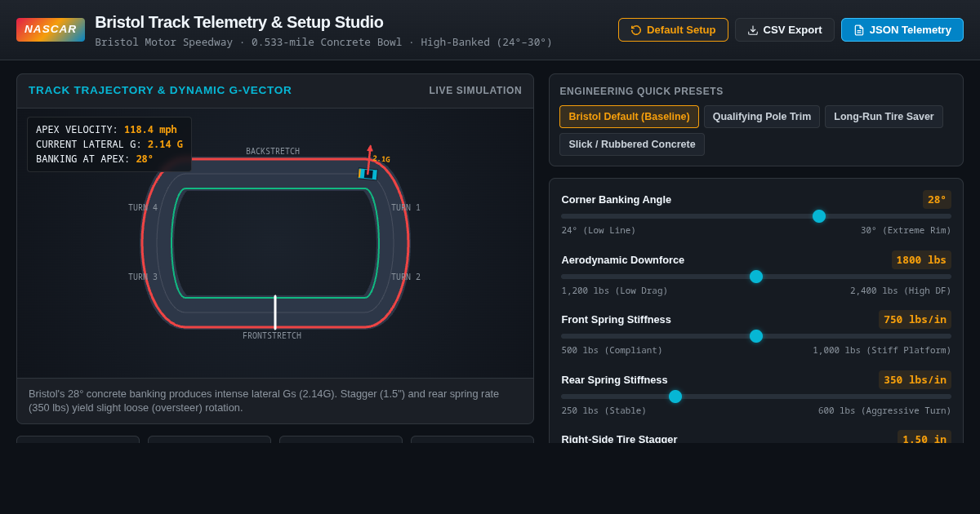Click the 24° (Low Line) slider label
980x514 pixels.
(x=599, y=231)
